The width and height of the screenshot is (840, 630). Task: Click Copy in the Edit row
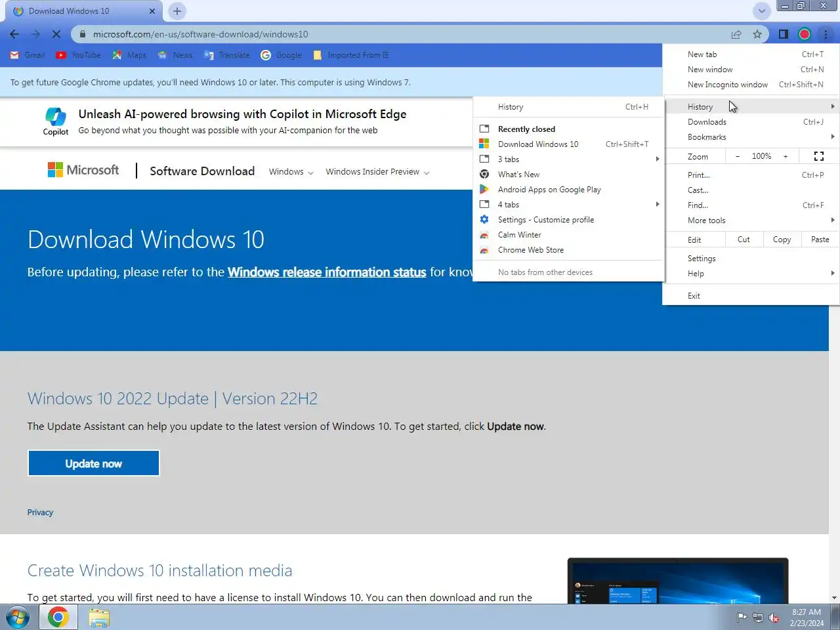(782, 240)
